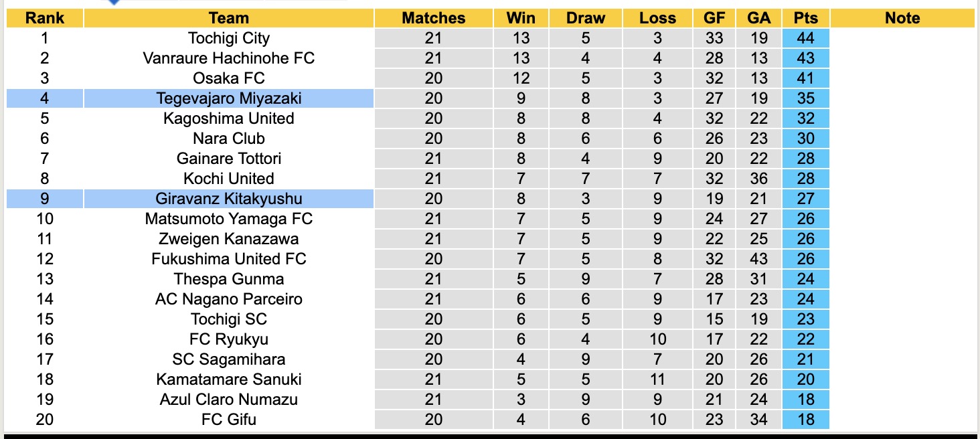980x439 pixels.
Task: Select the GA column header
Action: click(759, 18)
